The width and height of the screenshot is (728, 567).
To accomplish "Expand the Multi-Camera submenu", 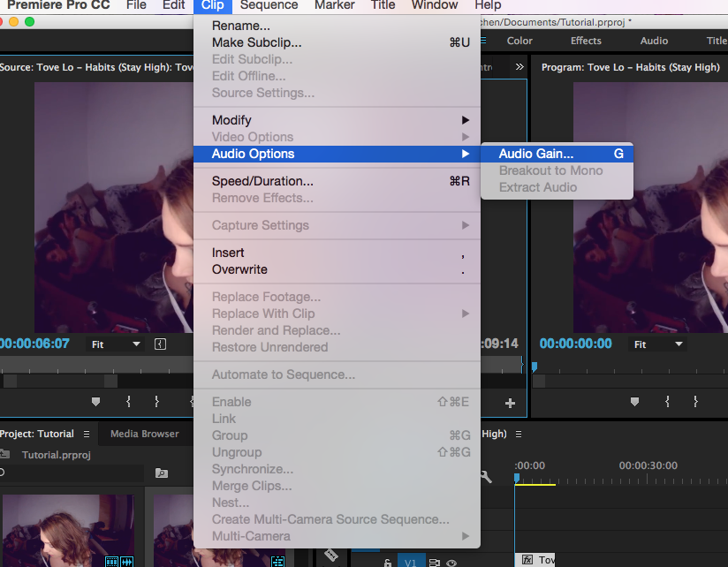I will (x=337, y=536).
